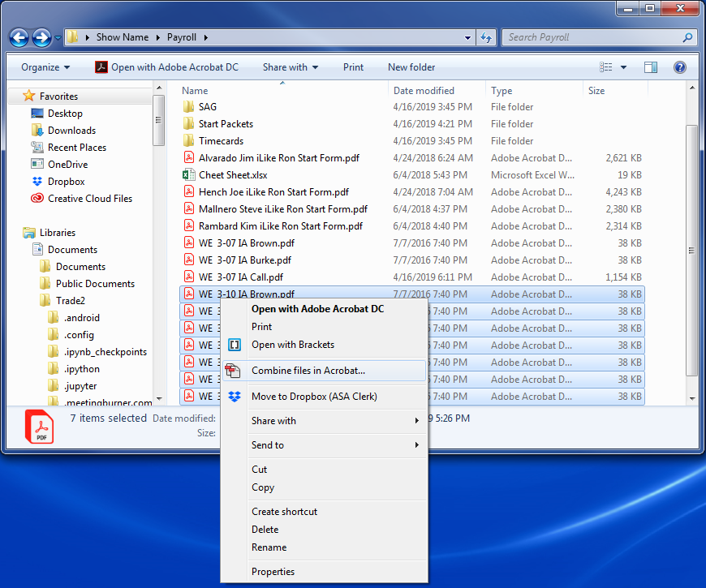Toggle the preview pane icon
The image size is (706, 588).
click(651, 67)
